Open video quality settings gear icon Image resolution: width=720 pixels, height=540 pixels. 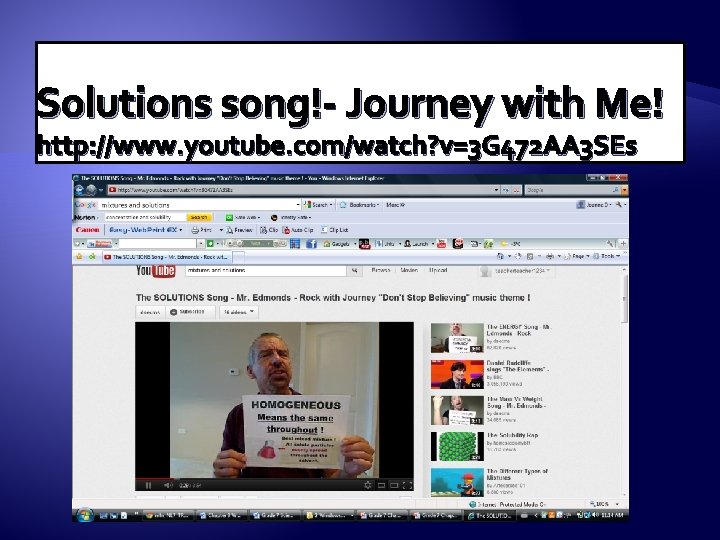tap(367, 485)
